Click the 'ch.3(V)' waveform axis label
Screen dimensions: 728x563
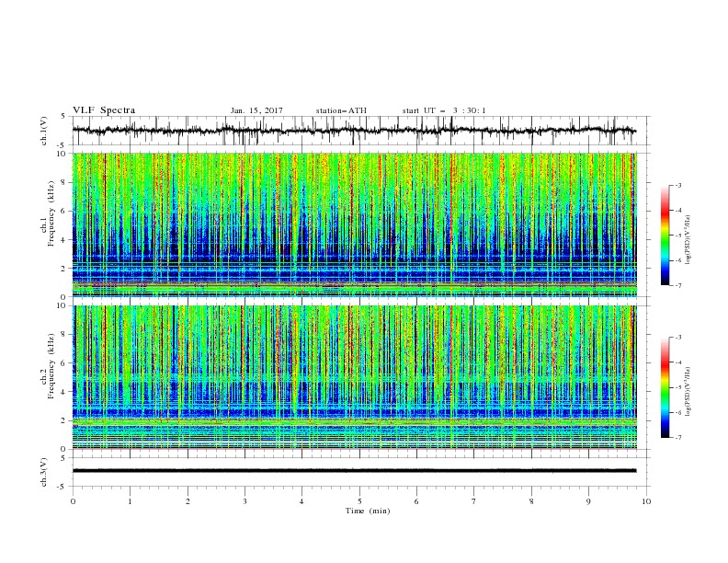[x=44, y=472]
